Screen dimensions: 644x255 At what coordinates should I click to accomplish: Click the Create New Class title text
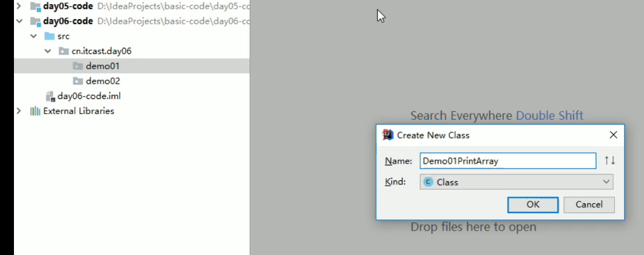pos(433,135)
